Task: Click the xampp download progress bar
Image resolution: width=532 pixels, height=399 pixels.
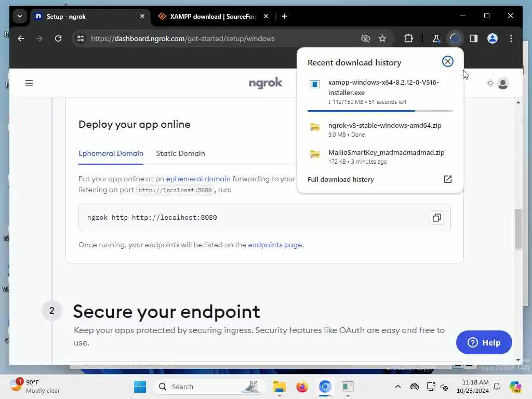Action: click(x=380, y=111)
